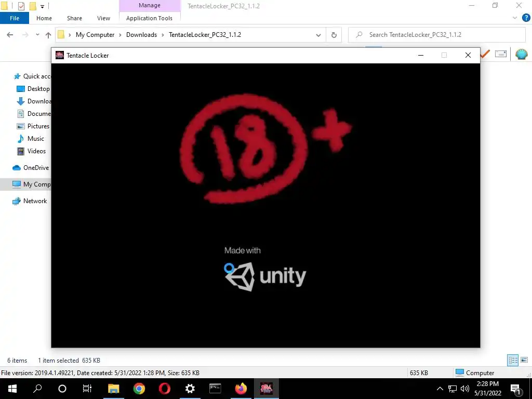Open Downloads in the navigation pane
The height and width of the screenshot is (399, 532).
[x=34, y=101]
